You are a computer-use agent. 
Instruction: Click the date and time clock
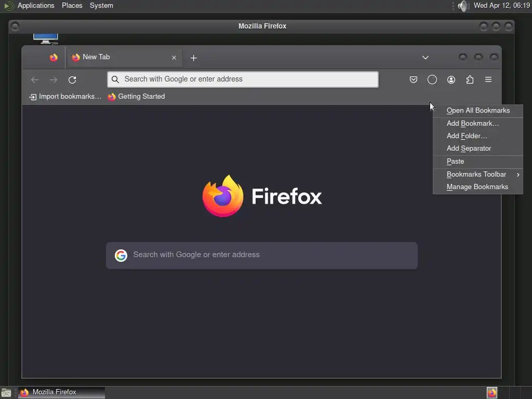click(x=502, y=6)
